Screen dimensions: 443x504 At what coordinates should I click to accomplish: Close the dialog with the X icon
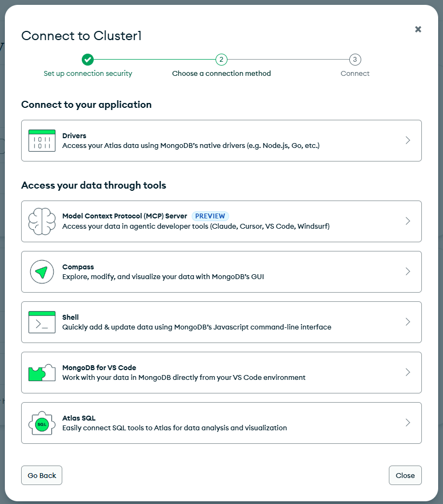pos(418,29)
